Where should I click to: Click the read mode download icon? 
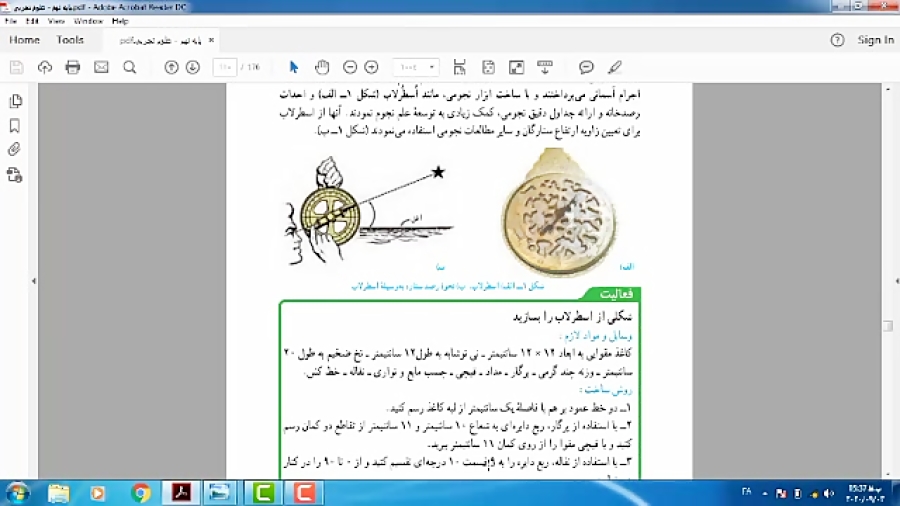point(545,67)
